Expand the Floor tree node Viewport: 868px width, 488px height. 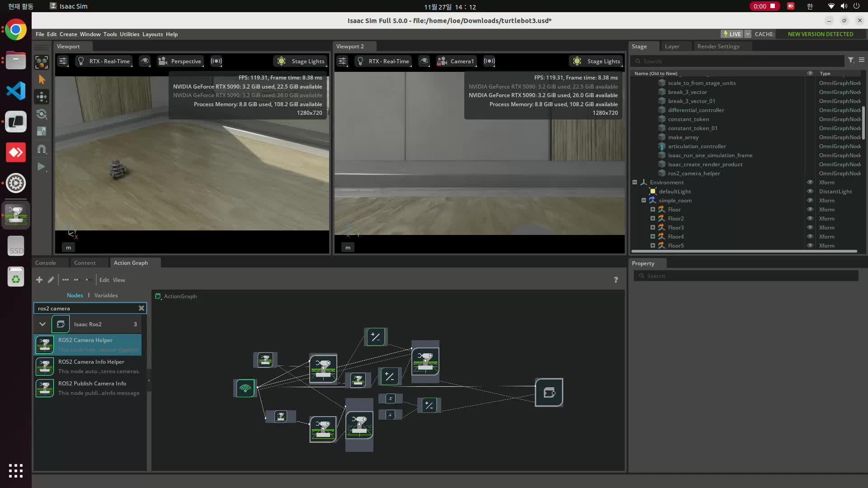click(653, 209)
